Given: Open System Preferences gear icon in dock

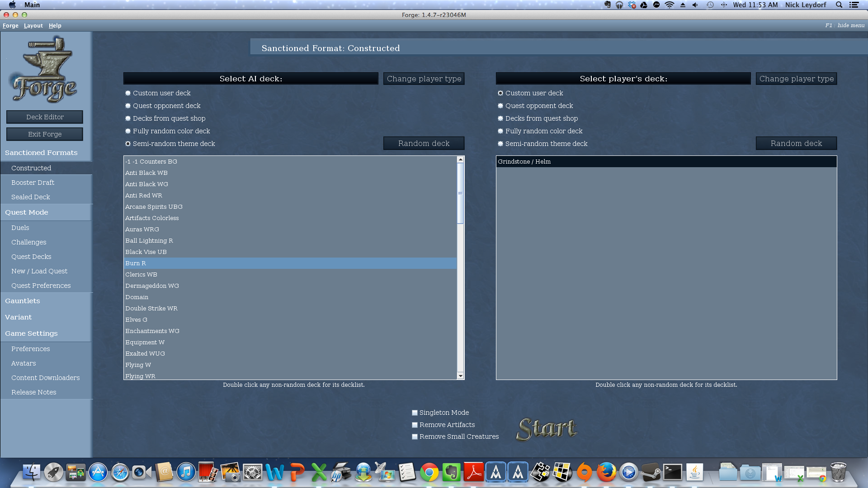Looking at the screenshot, I should tap(252, 472).
